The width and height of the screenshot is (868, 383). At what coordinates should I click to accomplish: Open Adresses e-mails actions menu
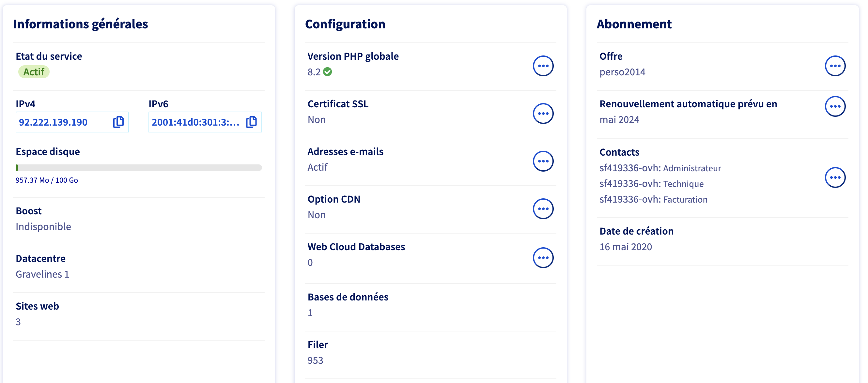coord(543,161)
